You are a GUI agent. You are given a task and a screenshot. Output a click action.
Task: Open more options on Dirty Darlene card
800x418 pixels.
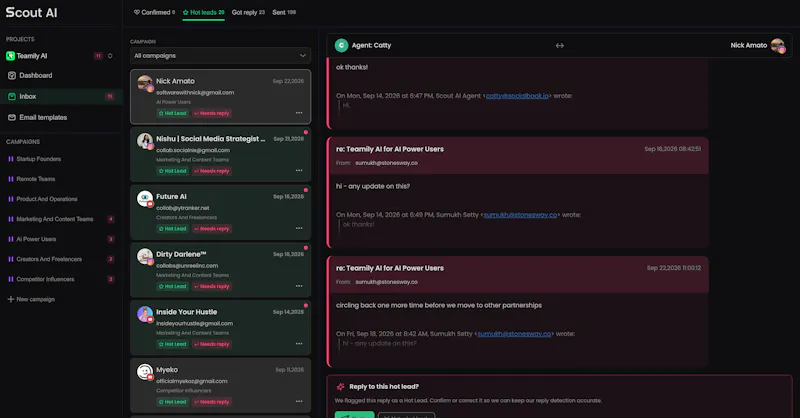click(299, 286)
